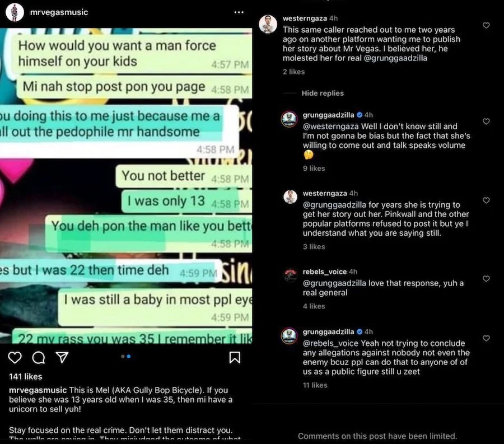Like grunggaadzilla's reply about speaking volume
This screenshot has height=444, width=504.
pos(486,121)
